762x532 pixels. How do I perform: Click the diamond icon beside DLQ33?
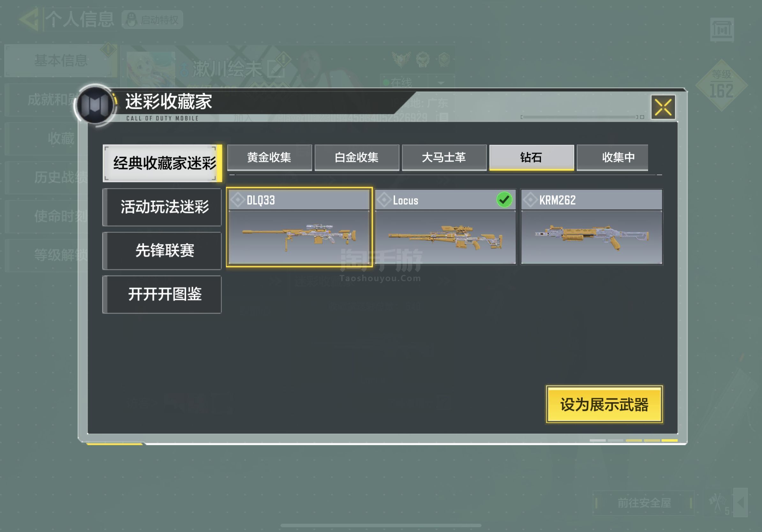[238, 200]
